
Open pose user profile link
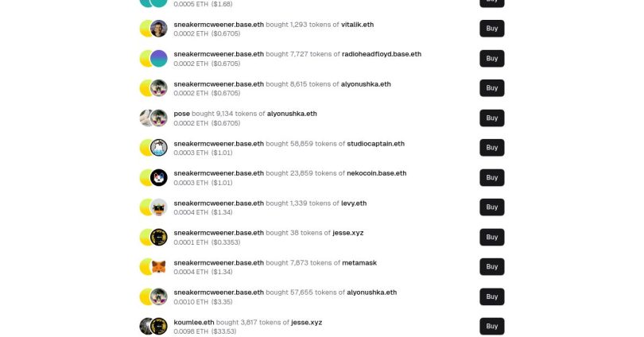click(181, 114)
